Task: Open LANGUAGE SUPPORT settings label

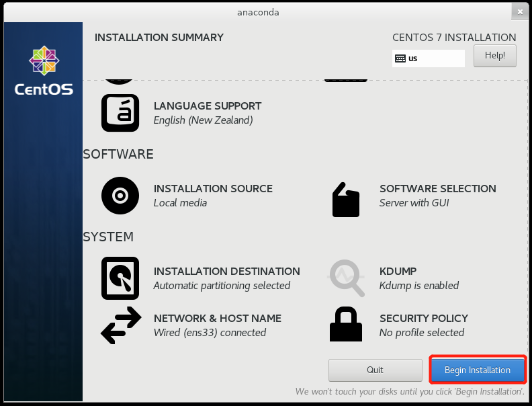Action: (x=208, y=106)
